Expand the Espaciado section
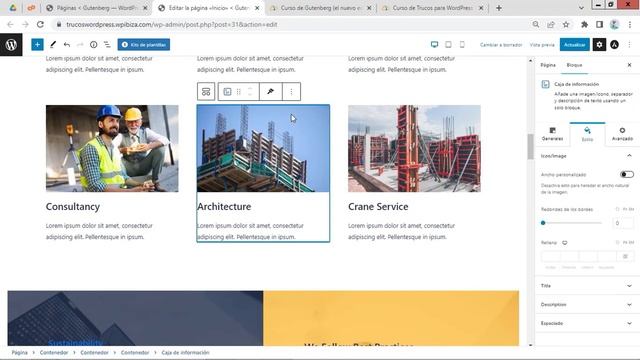This screenshot has width=640, height=360. (587, 323)
